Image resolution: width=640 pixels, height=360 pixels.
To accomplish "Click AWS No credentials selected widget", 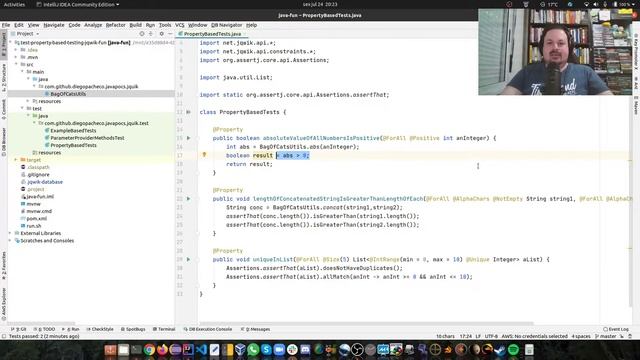I will tap(534, 336).
